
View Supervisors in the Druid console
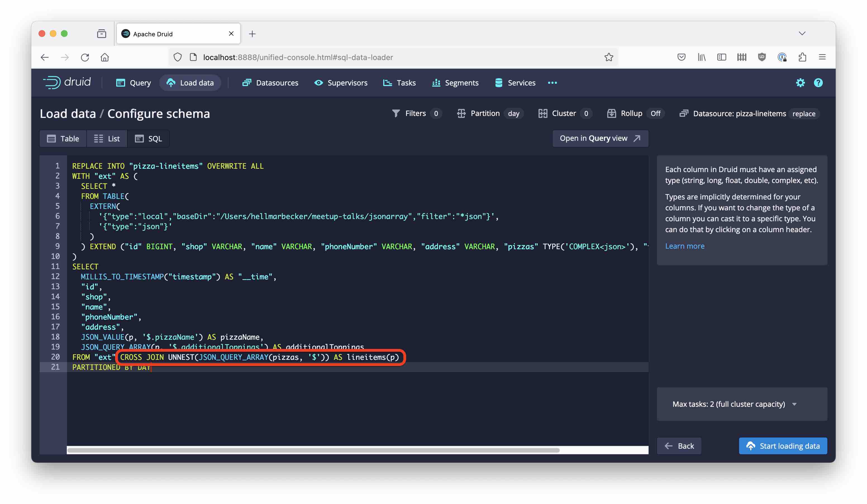click(347, 83)
